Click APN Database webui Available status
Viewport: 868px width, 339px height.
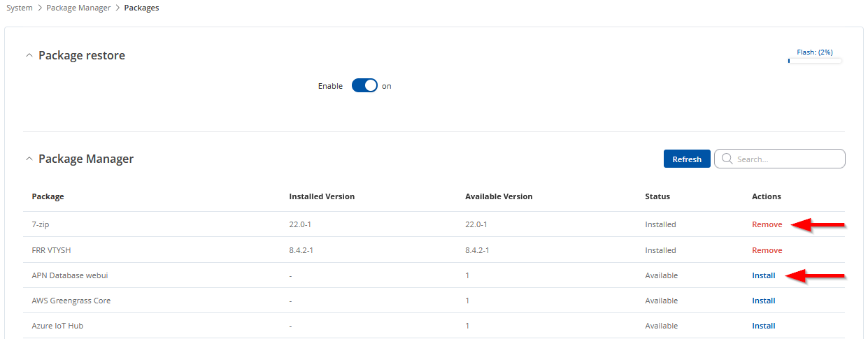[661, 275]
